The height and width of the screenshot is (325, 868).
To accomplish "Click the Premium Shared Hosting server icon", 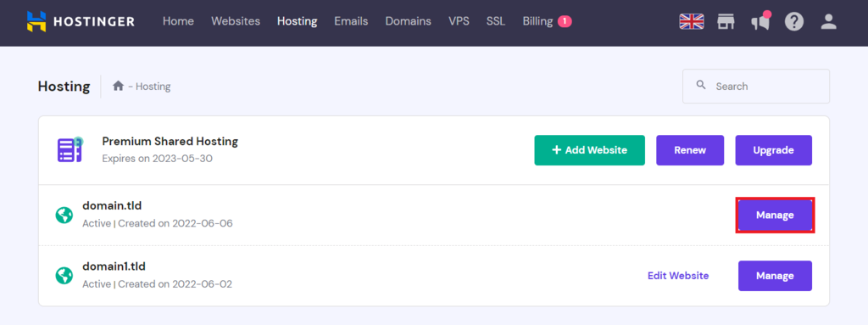I will click(70, 149).
